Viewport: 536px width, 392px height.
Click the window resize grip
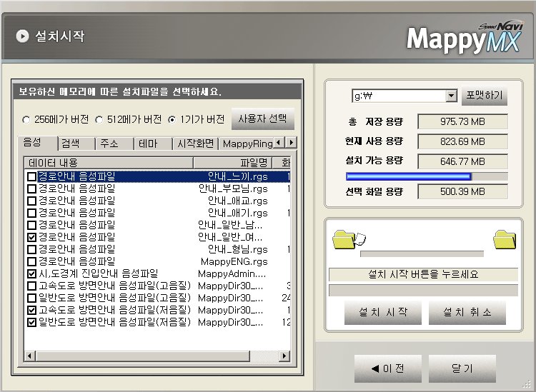[x=528, y=385]
